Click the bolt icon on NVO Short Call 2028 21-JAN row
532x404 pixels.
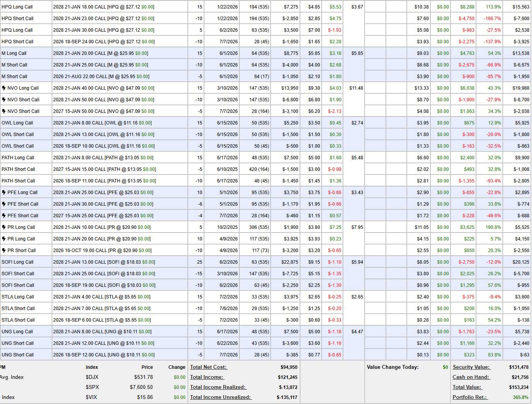4,100
